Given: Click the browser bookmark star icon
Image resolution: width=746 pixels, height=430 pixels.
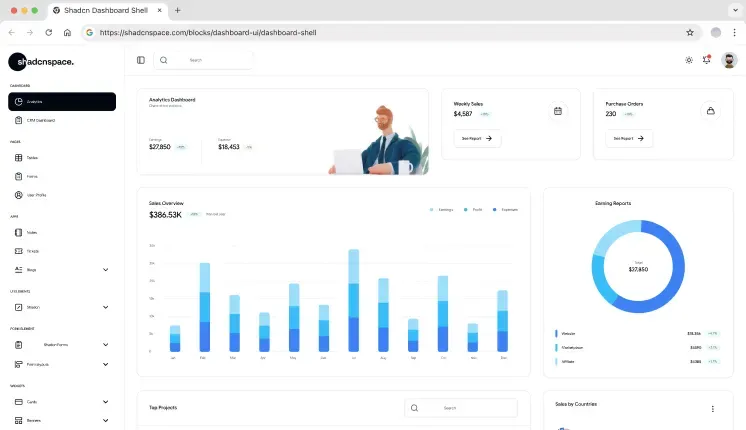Looking at the screenshot, I should (690, 32).
